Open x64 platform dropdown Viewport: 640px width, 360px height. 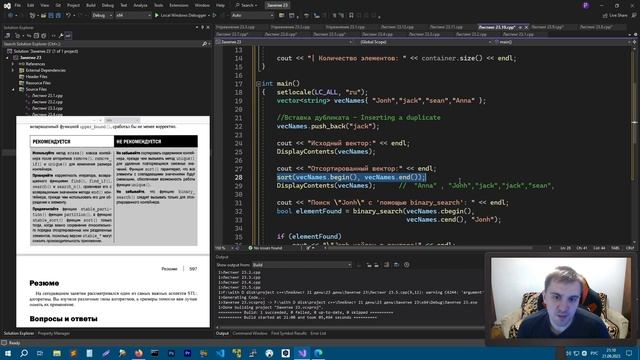click(133, 16)
